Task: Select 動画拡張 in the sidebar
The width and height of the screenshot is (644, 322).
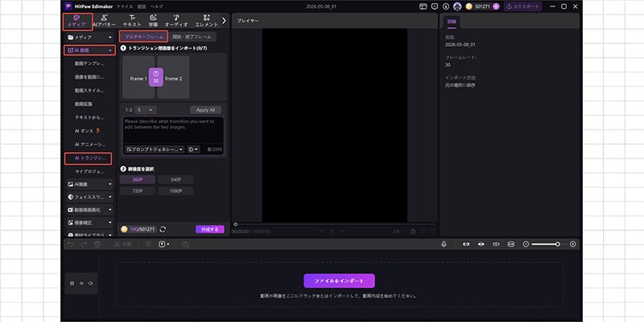Action: click(x=84, y=104)
